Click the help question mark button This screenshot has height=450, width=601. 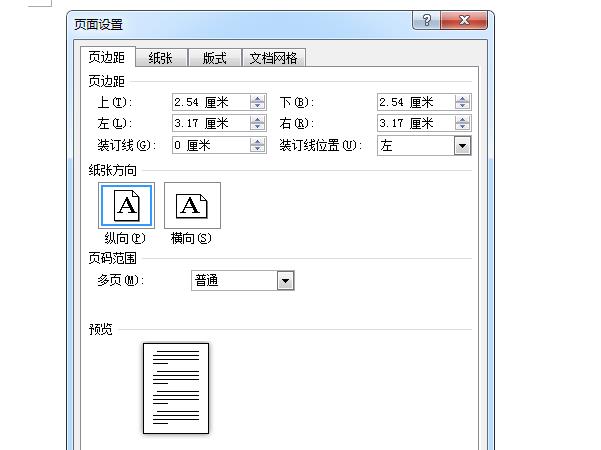(427, 21)
